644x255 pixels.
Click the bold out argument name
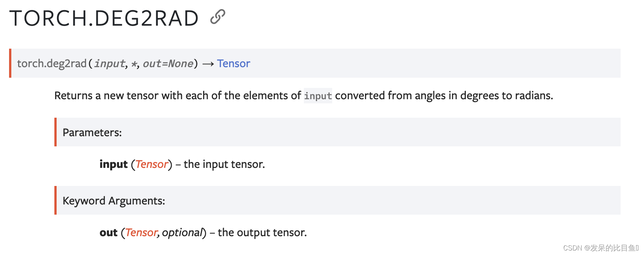[109, 232]
